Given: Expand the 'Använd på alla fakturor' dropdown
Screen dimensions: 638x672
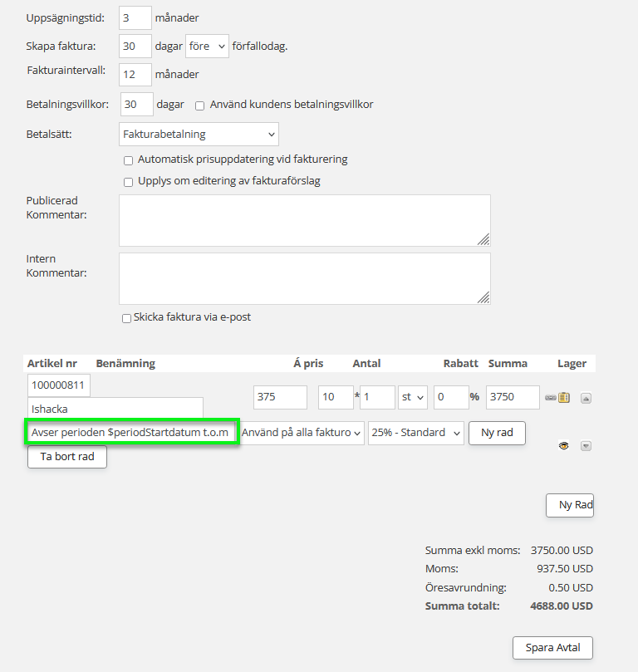Looking at the screenshot, I should 302,433.
